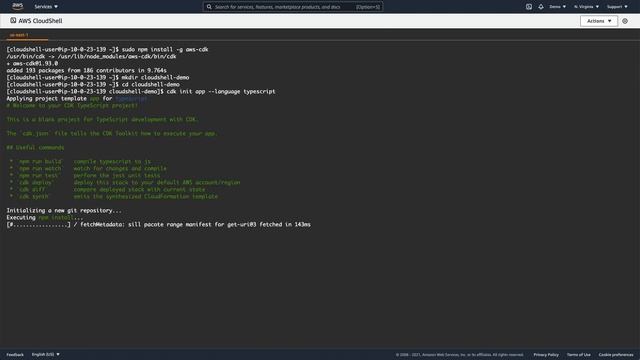Click the 'cdk deploy' description line
640x360 pixels.
[125, 182]
